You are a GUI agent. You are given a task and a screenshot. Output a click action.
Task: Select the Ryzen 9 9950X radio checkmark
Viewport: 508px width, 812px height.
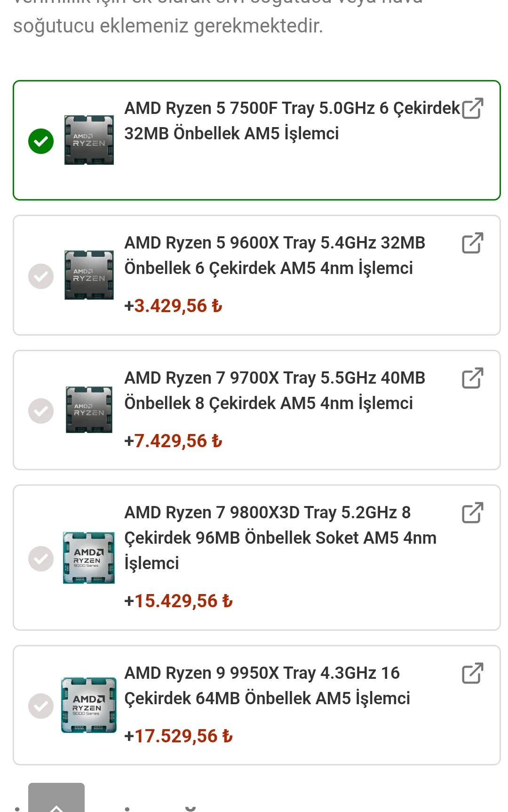click(41, 706)
